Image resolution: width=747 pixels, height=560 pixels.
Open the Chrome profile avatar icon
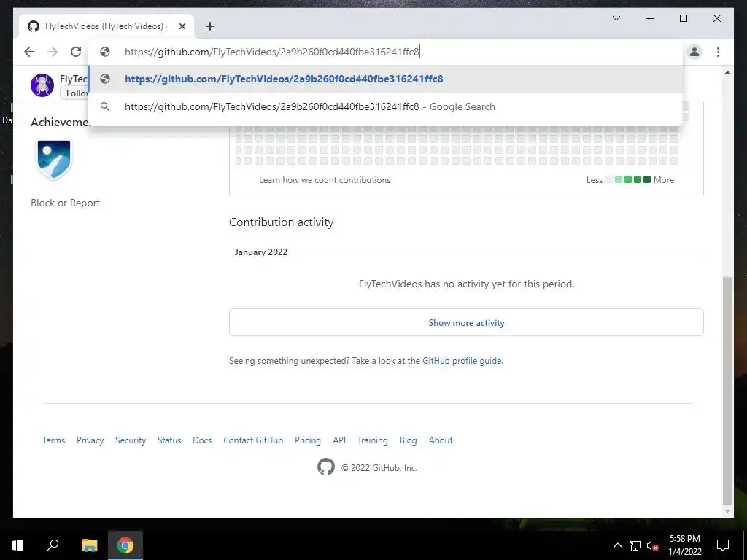coord(694,52)
